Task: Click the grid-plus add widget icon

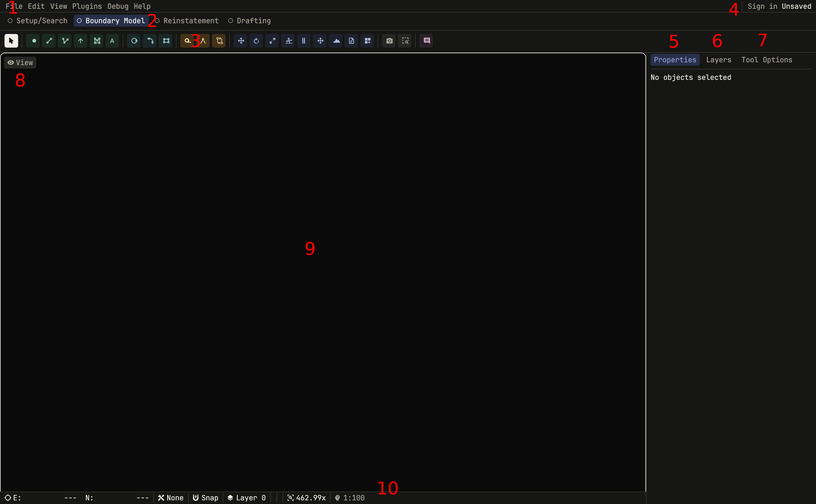Action: [x=367, y=41]
